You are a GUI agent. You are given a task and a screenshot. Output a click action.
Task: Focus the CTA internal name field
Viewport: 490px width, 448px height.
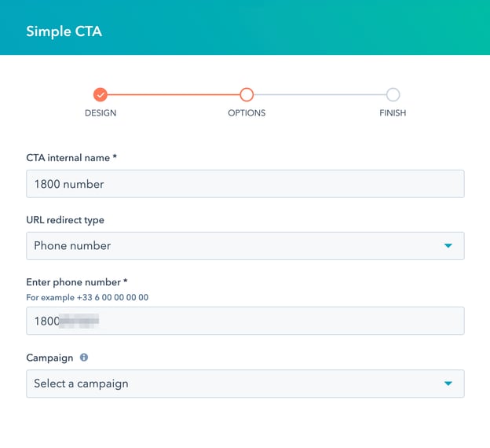[x=245, y=184]
